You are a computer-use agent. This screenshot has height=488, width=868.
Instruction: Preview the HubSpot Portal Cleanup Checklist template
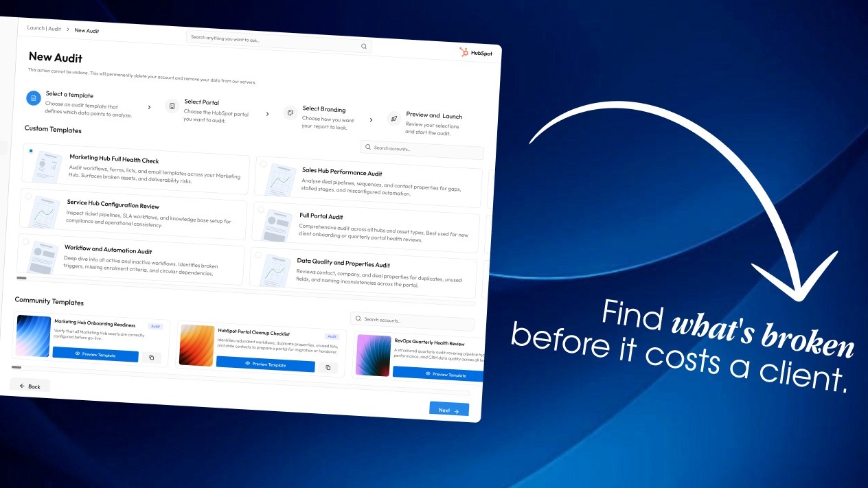point(265,364)
